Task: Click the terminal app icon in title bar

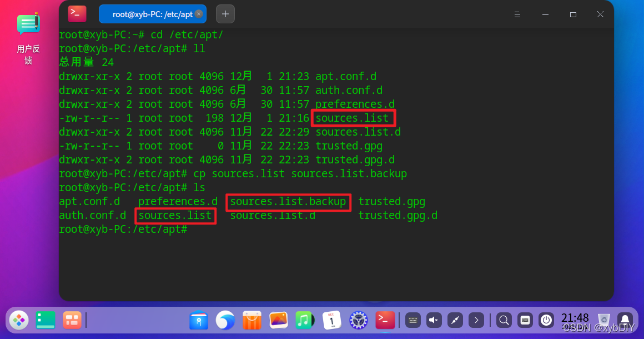Action: pyautogui.click(x=77, y=13)
